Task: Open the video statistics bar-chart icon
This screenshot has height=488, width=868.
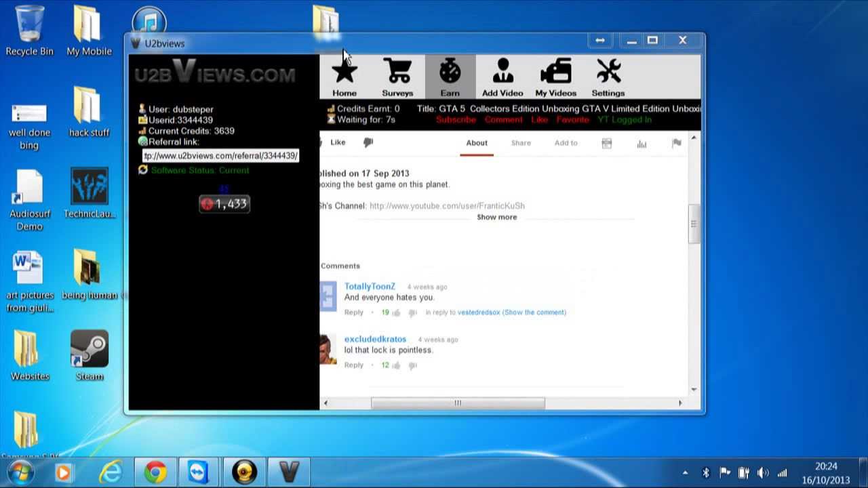Action: [642, 143]
